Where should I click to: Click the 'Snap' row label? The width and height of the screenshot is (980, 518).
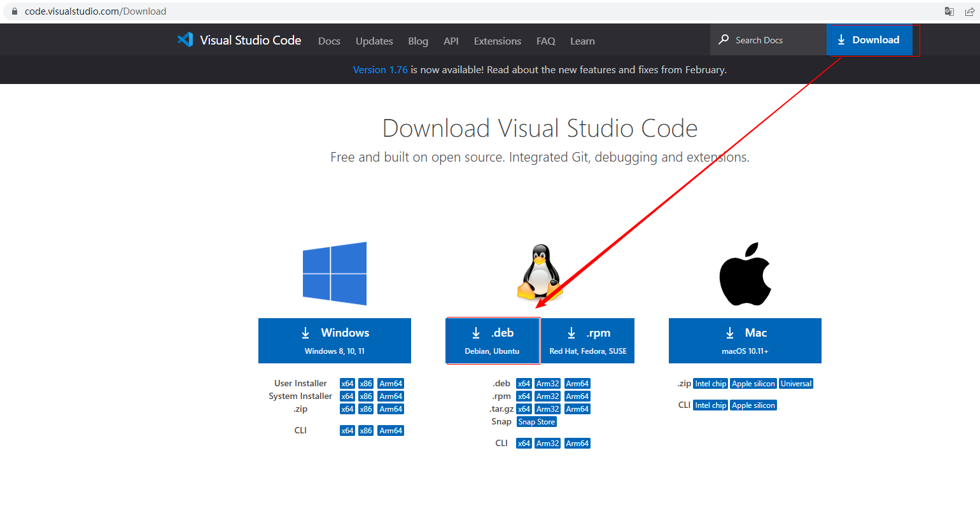pyautogui.click(x=501, y=421)
